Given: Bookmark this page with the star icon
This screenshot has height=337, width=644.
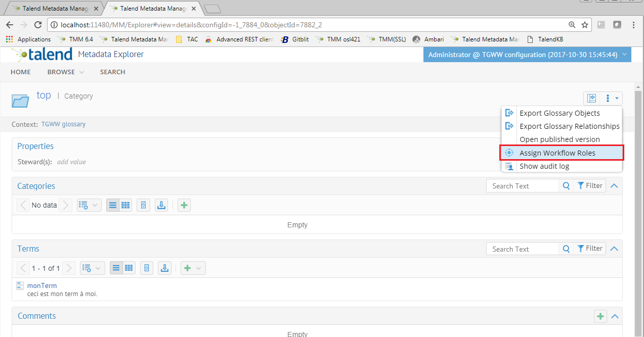Looking at the screenshot, I should click(585, 25).
